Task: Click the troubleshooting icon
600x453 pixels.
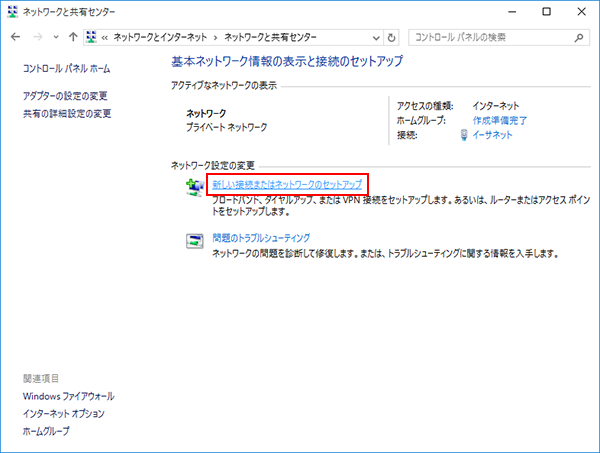Action: [x=194, y=240]
